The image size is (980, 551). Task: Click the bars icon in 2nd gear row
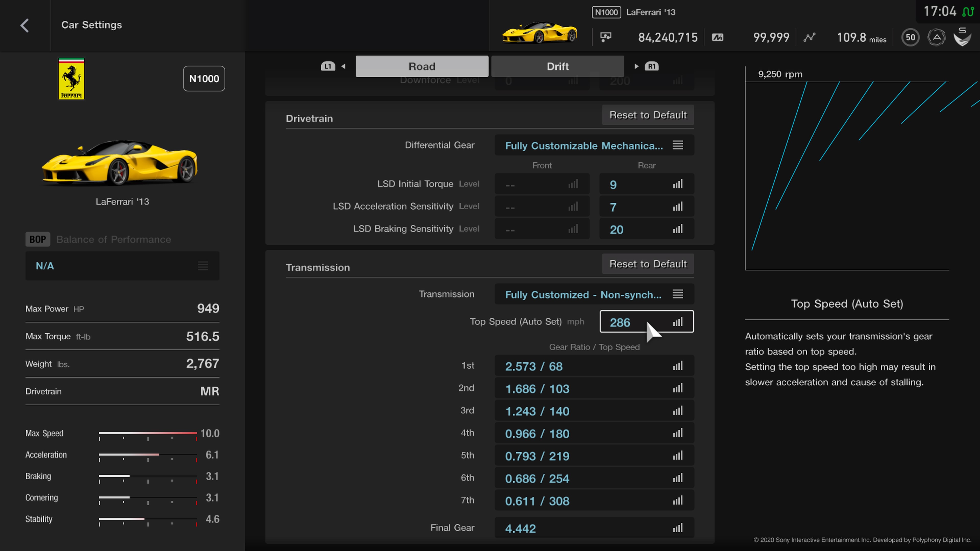[678, 388]
